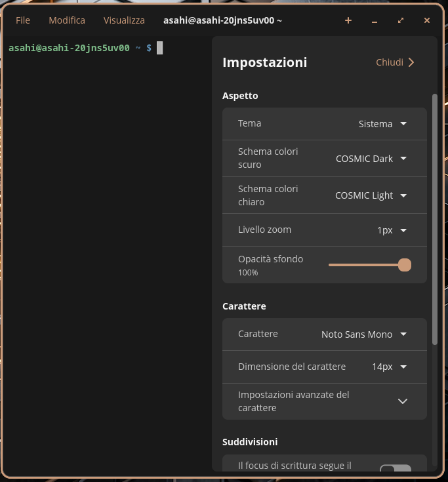Open Schema colori scuro dropdown COSMIC Dark
Image resolution: width=448 pixels, height=482 pixels.
click(x=371, y=159)
